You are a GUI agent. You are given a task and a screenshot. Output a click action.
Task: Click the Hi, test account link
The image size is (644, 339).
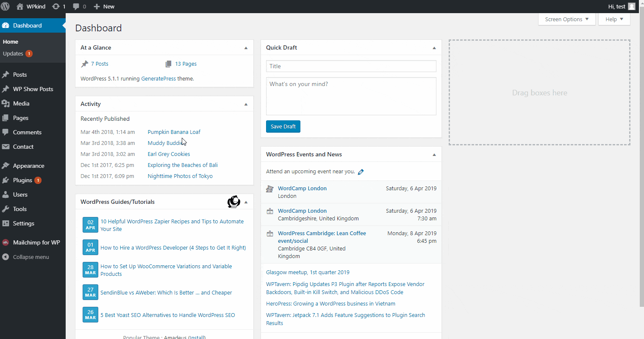tap(622, 6)
